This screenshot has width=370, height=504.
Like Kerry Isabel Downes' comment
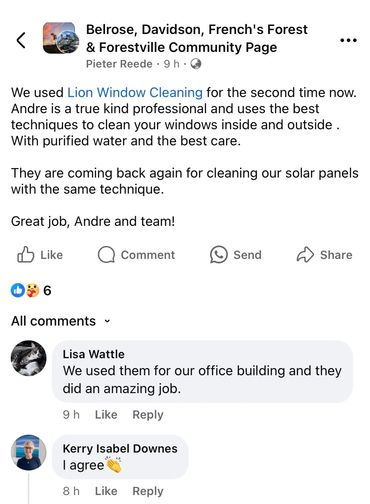[x=106, y=491]
